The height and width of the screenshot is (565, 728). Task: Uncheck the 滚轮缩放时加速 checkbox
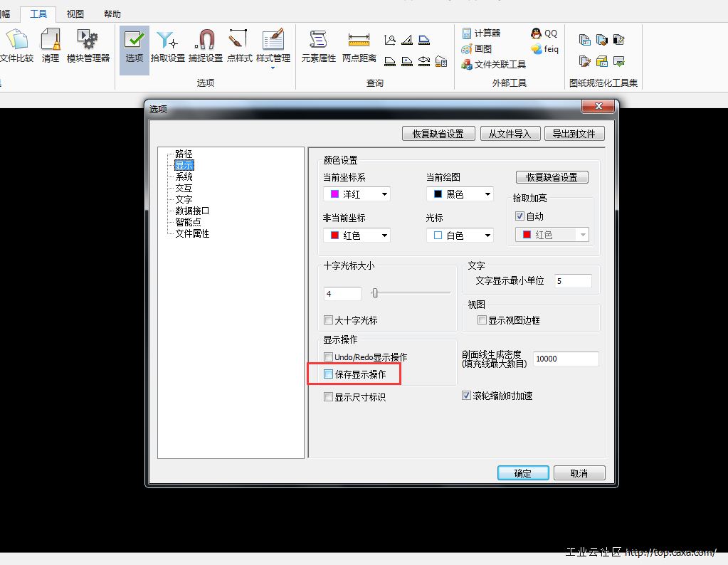[x=466, y=396]
